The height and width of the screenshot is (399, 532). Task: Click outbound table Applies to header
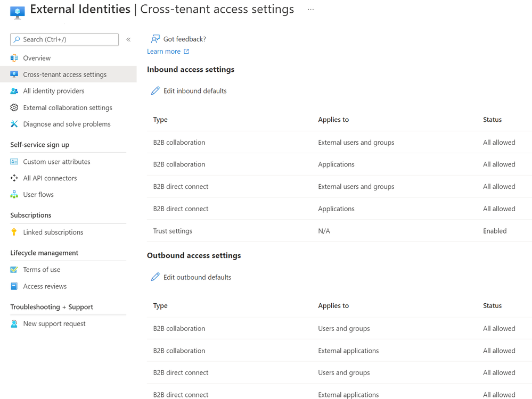[x=333, y=306]
